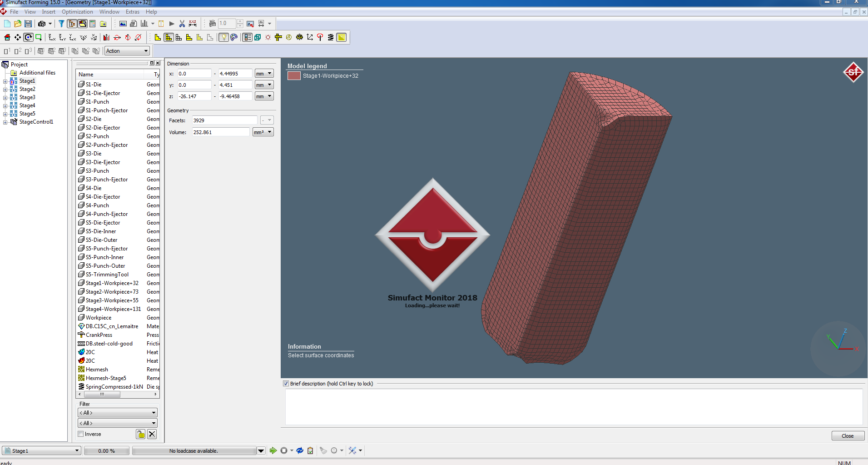Click the teal 3D box view icon
868x465 pixels.
click(258, 37)
